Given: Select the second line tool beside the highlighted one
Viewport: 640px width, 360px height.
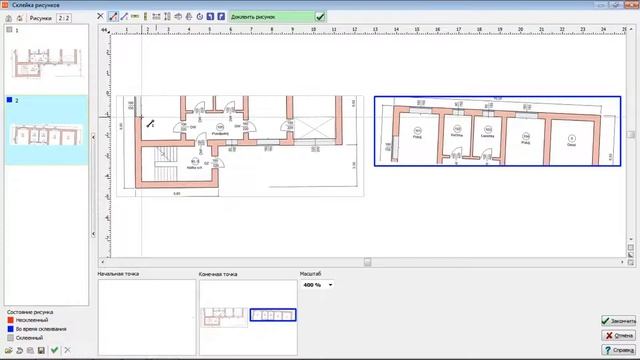Looking at the screenshot, I should 124,17.
